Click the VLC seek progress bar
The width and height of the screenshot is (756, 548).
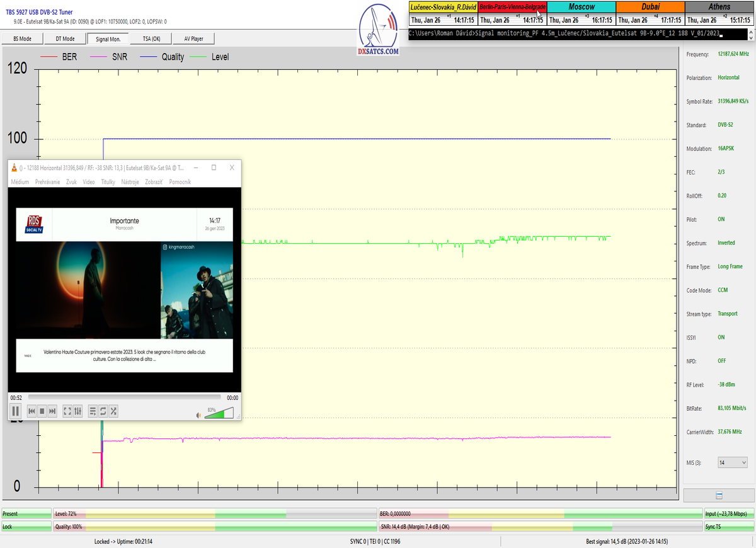pyautogui.click(x=124, y=397)
